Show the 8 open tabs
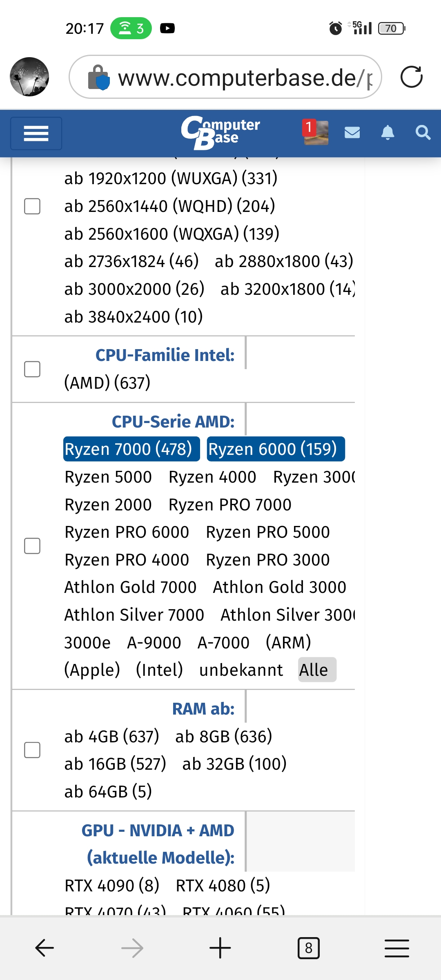The image size is (441, 980). (x=308, y=948)
